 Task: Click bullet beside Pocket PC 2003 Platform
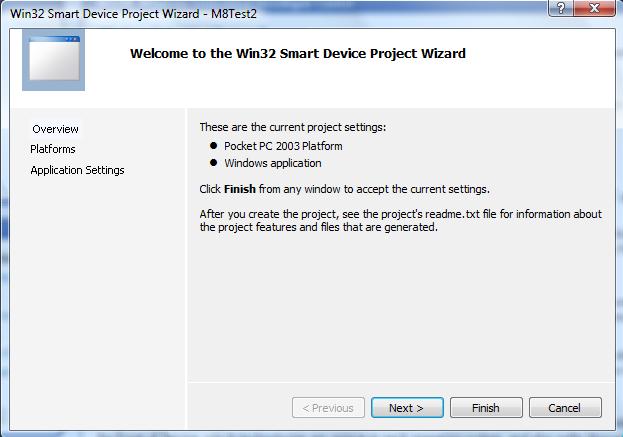(213, 145)
